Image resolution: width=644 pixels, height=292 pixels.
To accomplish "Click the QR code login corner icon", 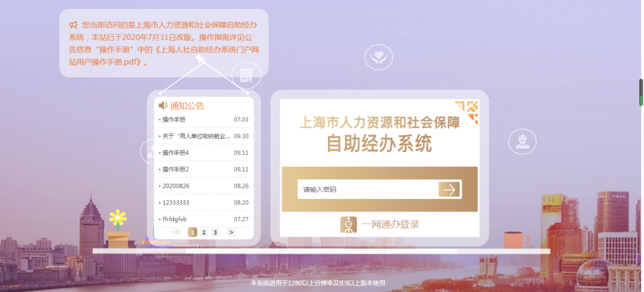I will pos(467,111).
